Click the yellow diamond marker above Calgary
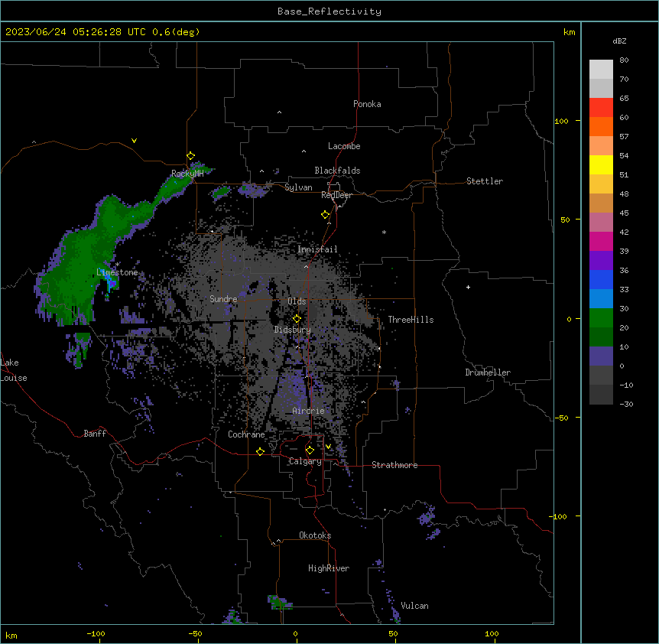The height and width of the screenshot is (644, 659). [310, 450]
